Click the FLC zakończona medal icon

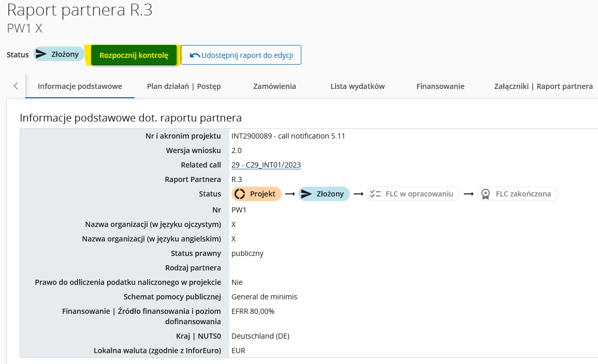(486, 194)
